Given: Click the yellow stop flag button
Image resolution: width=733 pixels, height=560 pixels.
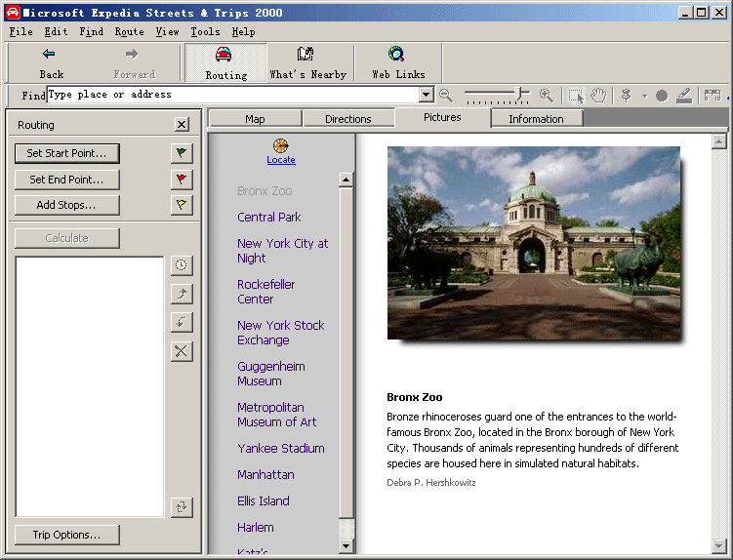Looking at the screenshot, I should tap(182, 205).
